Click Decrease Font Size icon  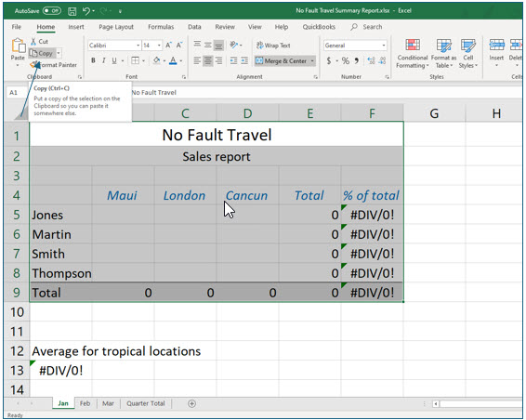[x=179, y=45]
